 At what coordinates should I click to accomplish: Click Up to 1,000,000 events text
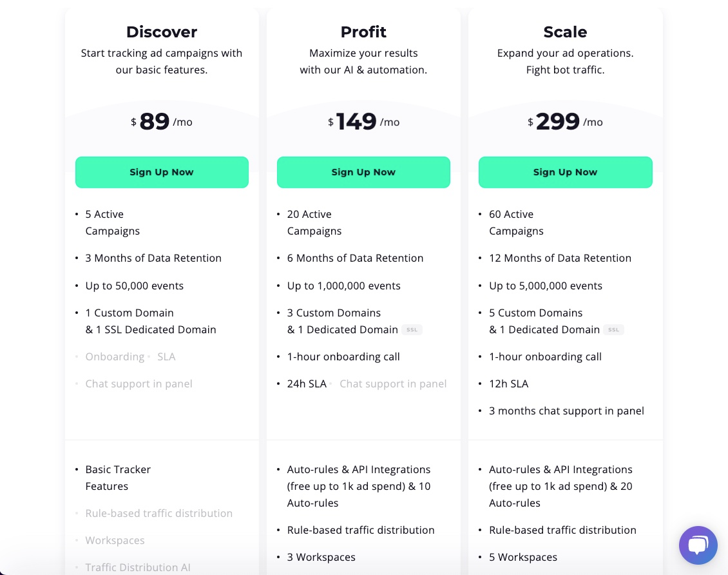coord(343,286)
